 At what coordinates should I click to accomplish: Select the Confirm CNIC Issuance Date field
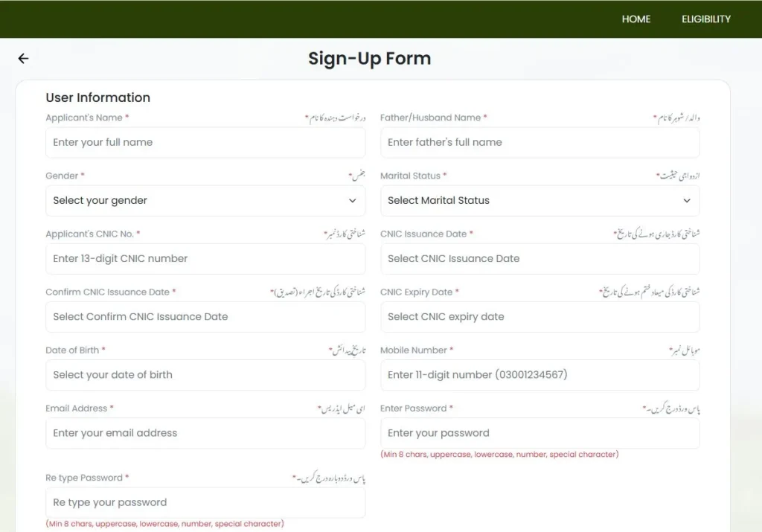pos(205,317)
